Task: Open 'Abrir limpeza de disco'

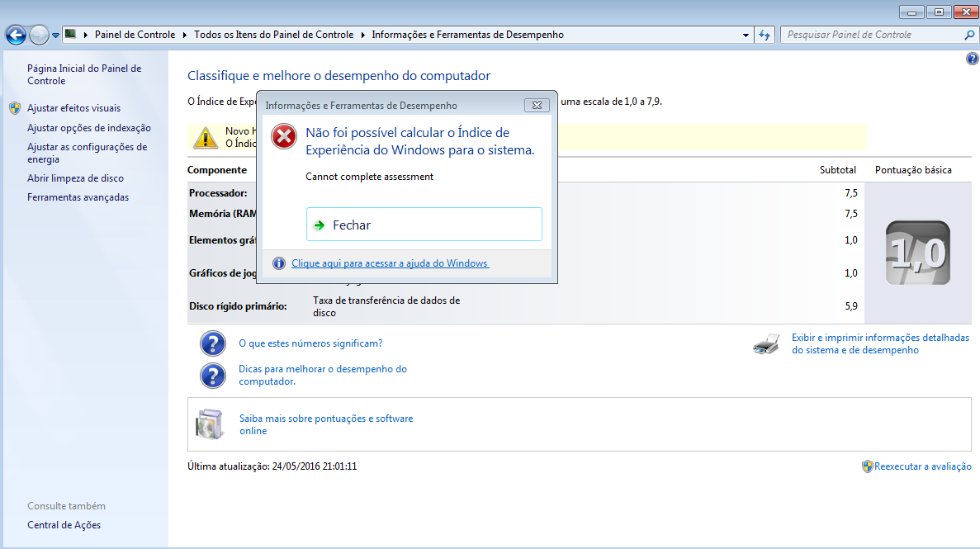Action: 75,178
